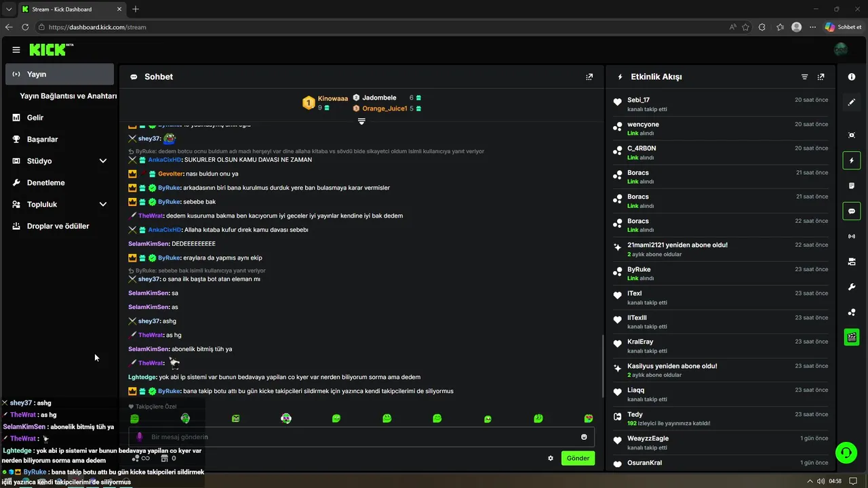Toggle the chat bubble panel icon
868x488 pixels.
click(852, 211)
